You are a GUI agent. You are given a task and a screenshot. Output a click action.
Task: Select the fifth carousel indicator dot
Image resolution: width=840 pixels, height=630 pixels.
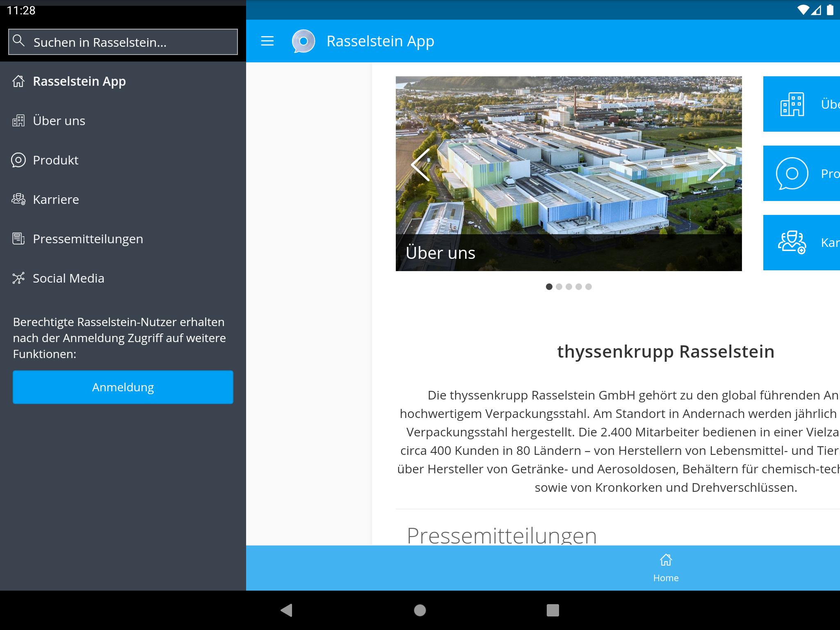tap(589, 287)
